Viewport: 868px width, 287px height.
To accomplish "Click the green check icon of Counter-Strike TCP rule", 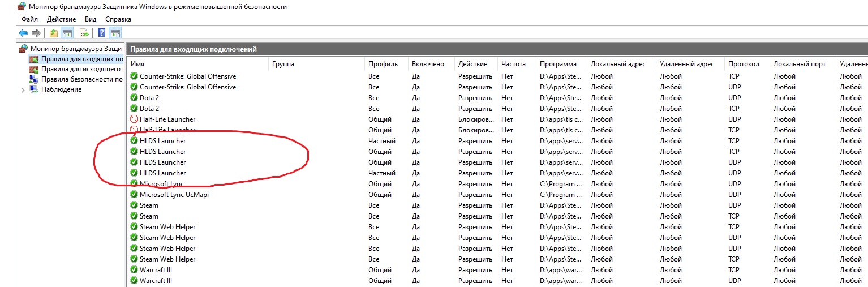I will 134,76.
